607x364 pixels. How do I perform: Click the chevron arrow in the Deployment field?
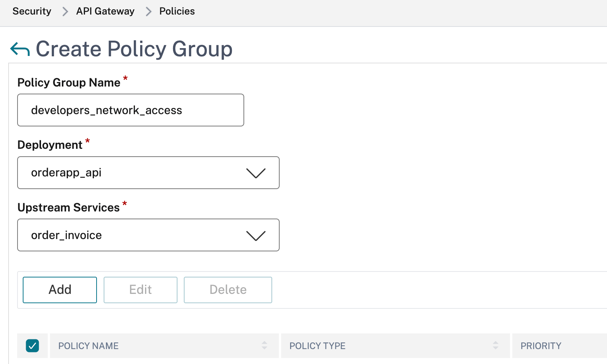coord(256,173)
